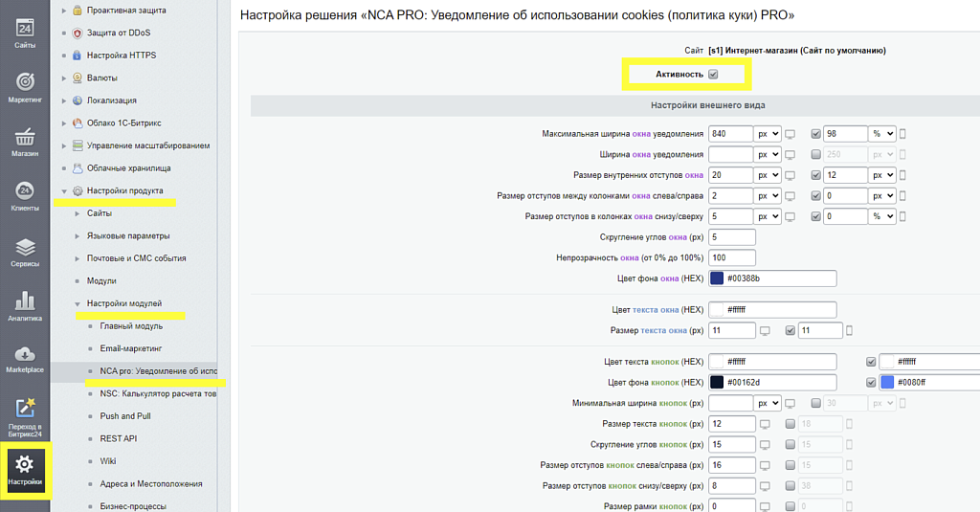Click the Скругление углов окна input field
The width and height of the screenshot is (980, 512).
[732, 237]
